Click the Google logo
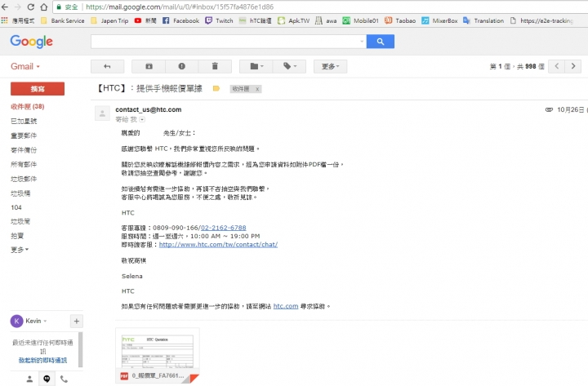 point(32,42)
